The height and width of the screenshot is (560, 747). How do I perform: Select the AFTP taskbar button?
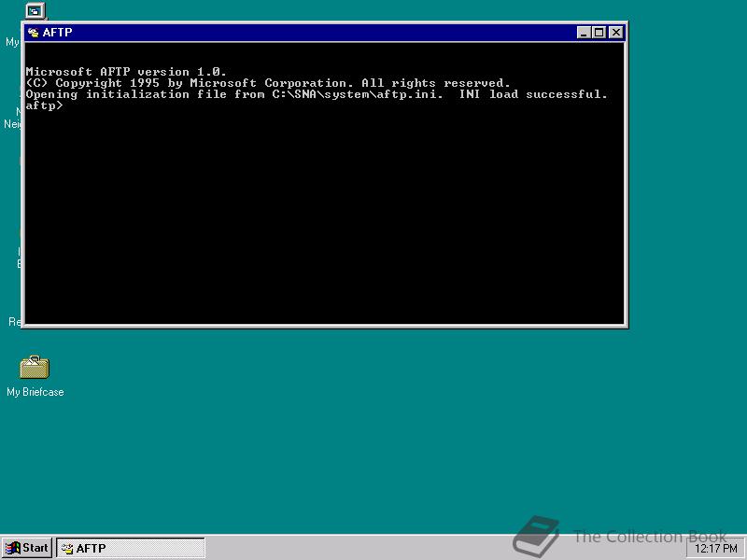click(131, 548)
